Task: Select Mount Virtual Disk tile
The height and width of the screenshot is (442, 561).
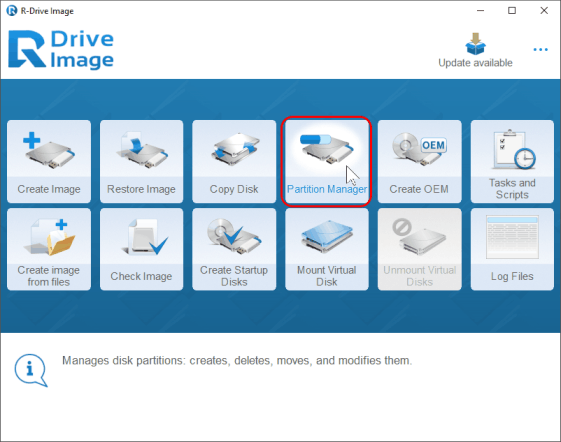Action: point(327,249)
